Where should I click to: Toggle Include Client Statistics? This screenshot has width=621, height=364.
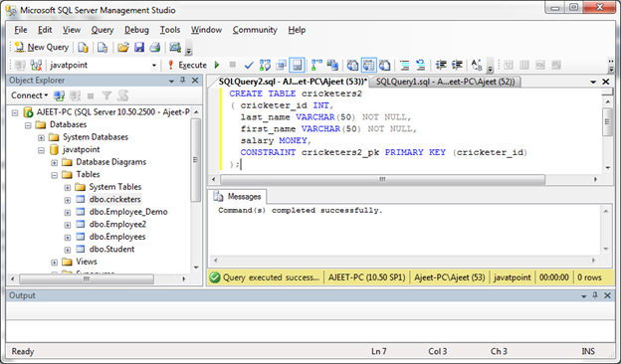click(332, 65)
